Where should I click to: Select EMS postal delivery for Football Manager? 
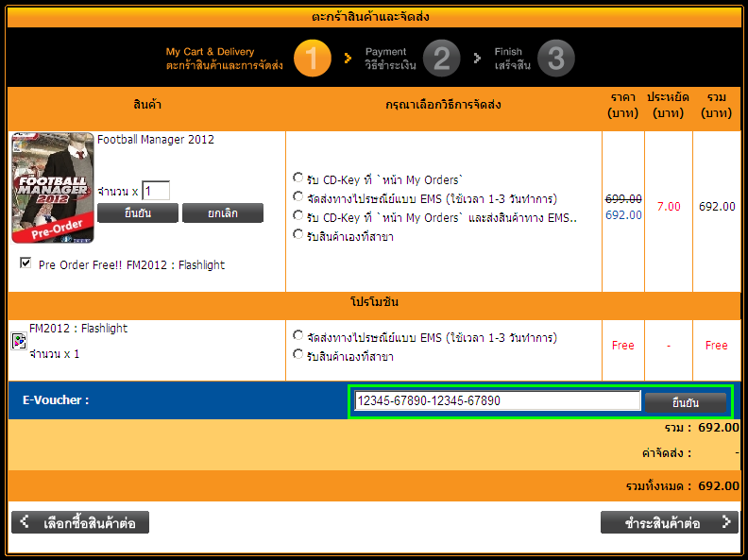297,196
